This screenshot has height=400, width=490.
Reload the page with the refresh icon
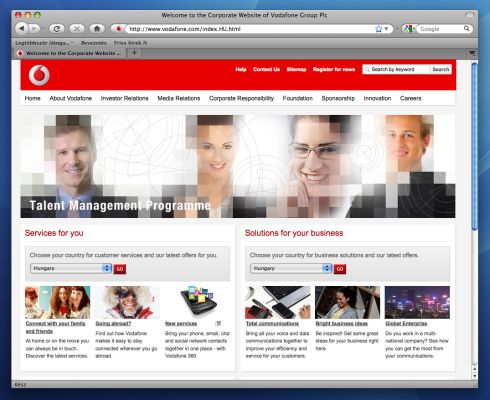point(57,29)
